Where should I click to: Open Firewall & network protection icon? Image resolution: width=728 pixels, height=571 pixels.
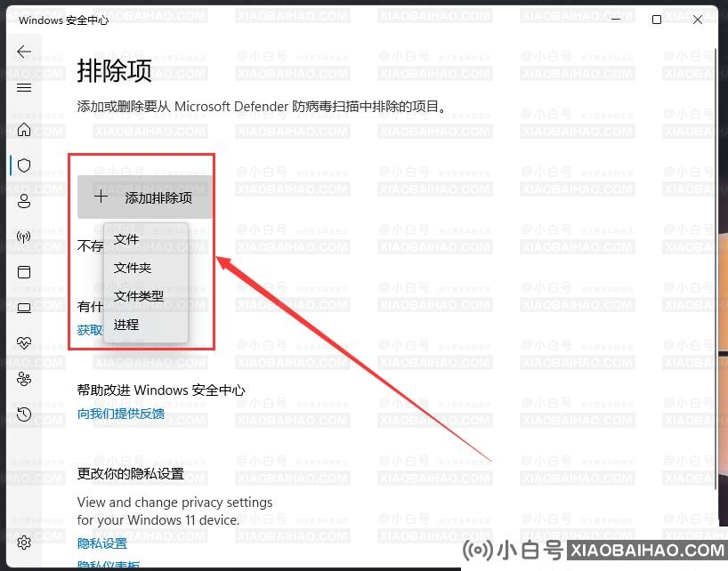(x=24, y=237)
